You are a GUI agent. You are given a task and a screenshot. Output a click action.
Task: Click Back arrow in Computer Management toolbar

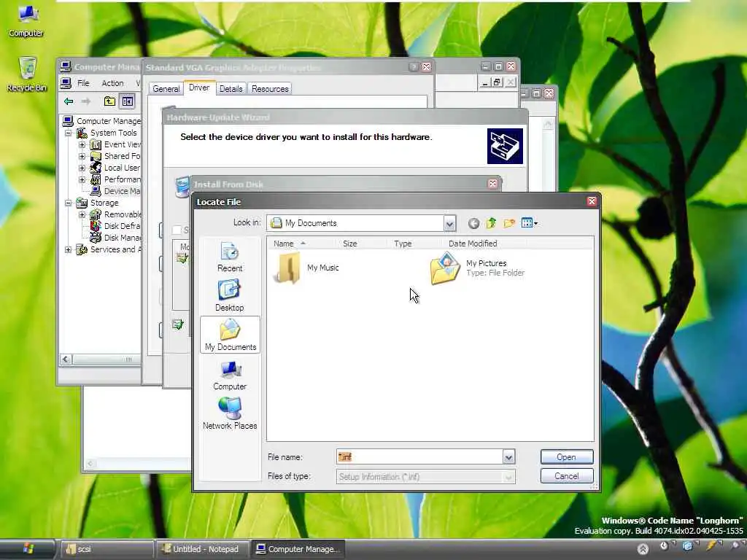[69, 101]
